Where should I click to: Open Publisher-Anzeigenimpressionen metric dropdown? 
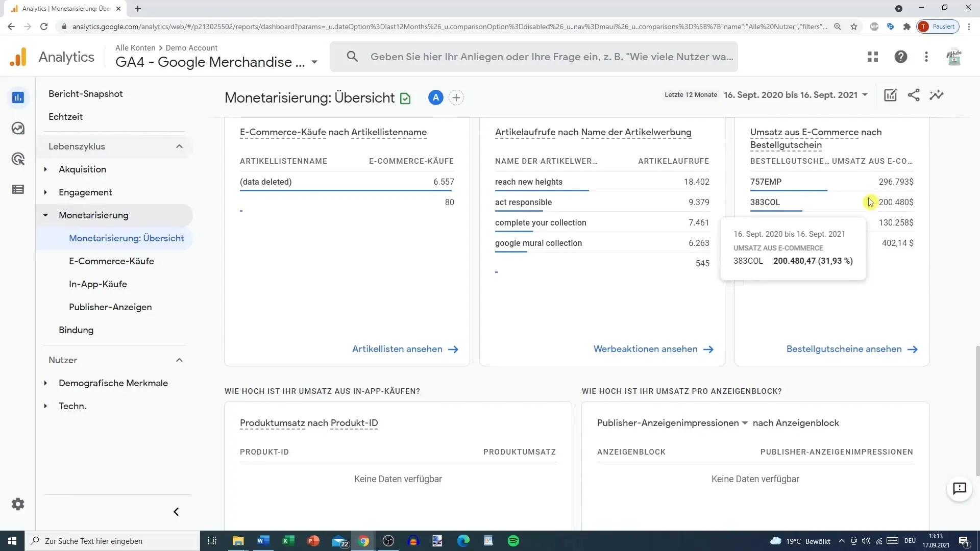coord(745,423)
